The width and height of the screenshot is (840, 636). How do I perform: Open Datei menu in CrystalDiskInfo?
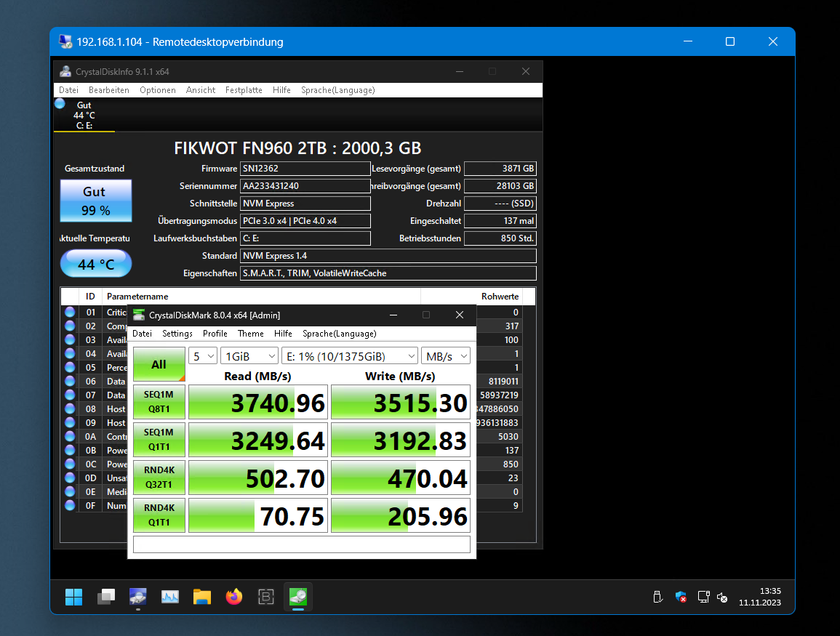[68, 90]
